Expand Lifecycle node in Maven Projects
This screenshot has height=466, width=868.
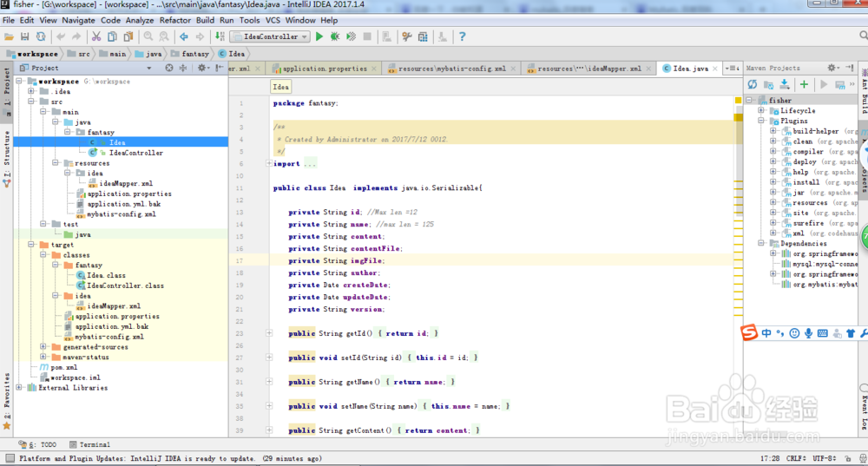pyautogui.click(x=761, y=111)
